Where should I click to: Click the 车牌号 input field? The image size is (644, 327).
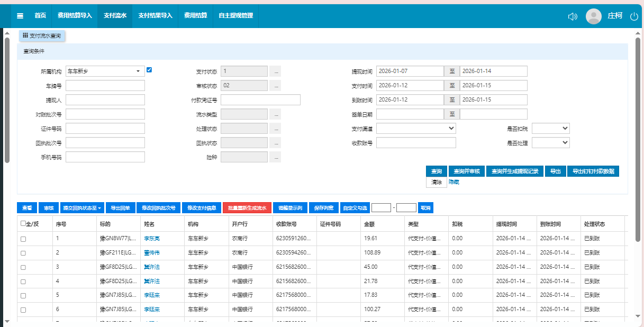point(105,86)
